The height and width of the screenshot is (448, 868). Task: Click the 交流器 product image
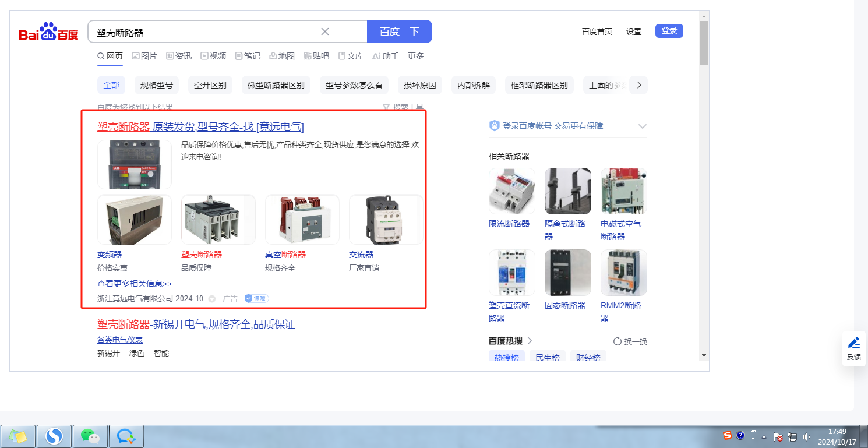point(386,220)
